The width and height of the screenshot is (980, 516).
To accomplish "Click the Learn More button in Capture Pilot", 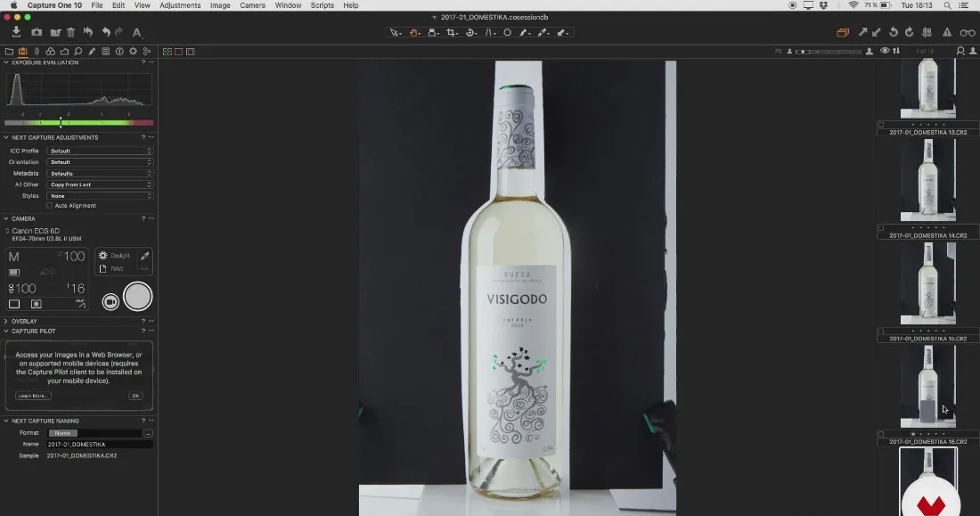I will click(33, 396).
